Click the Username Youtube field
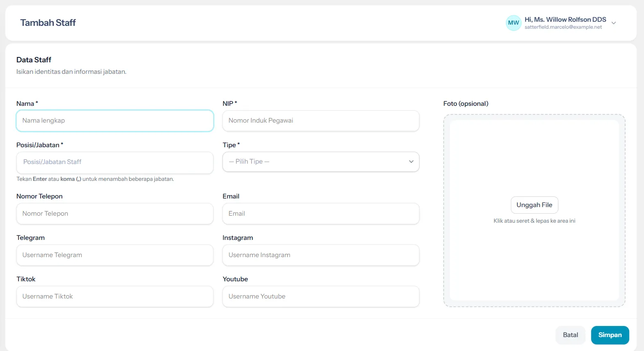The width and height of the screenshot is (644, 351). click(321, 296)
